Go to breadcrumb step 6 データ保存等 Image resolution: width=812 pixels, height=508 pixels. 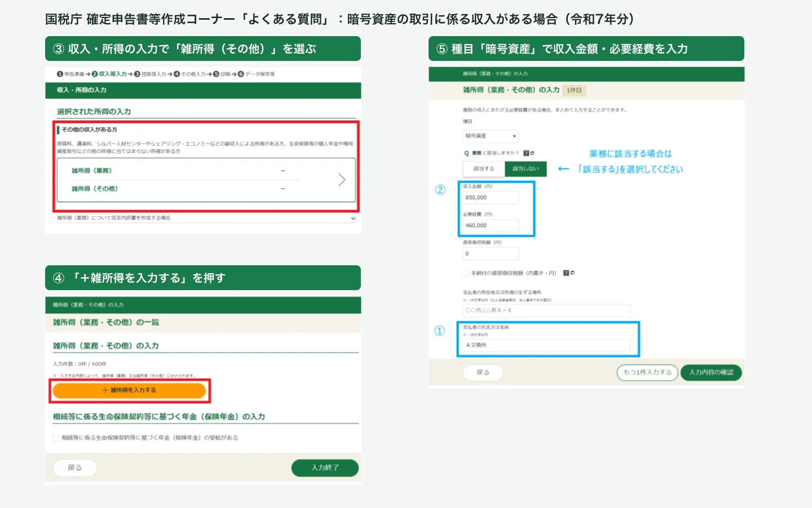tap(257, 74)
